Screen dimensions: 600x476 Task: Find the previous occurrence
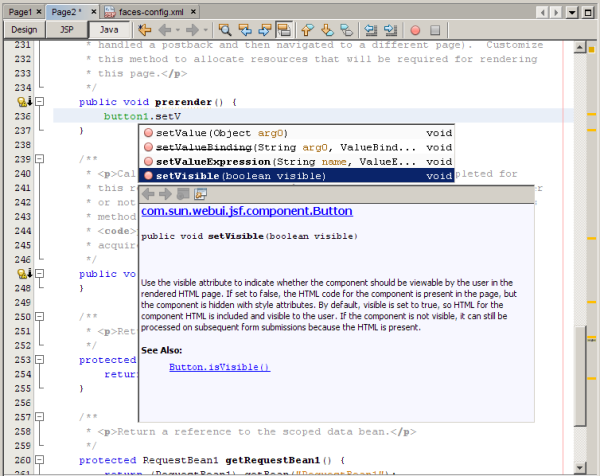[x=245, y=30]
